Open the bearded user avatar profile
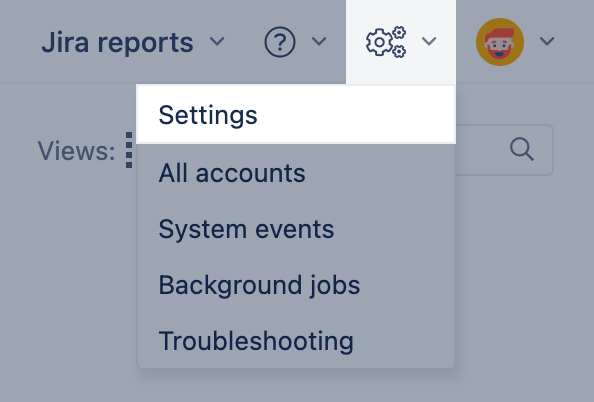 point(500,42)
